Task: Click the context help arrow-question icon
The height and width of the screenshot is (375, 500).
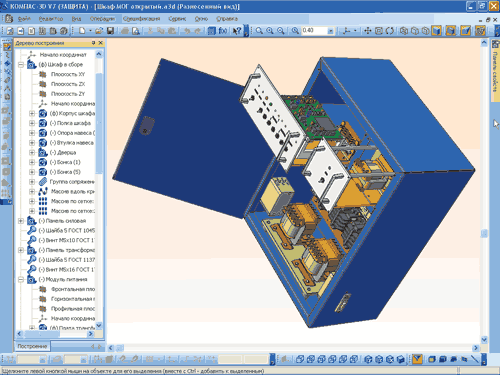Action: (x=237, y=31)
